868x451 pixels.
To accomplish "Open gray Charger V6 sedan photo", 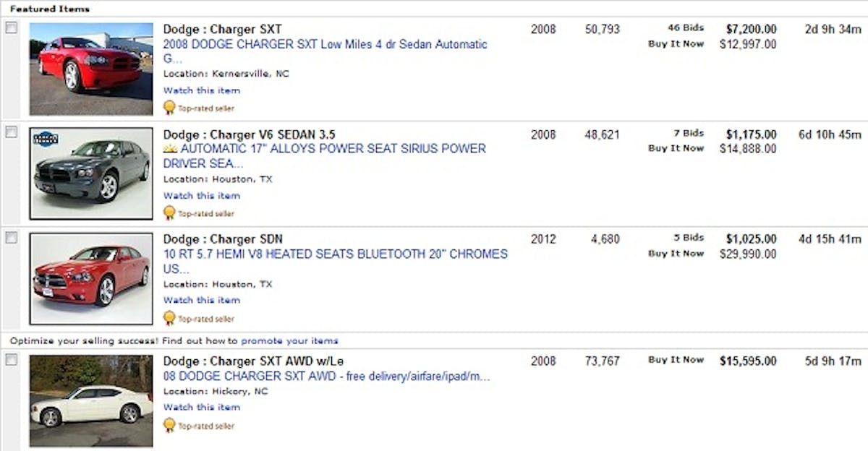I will (91, 173).
